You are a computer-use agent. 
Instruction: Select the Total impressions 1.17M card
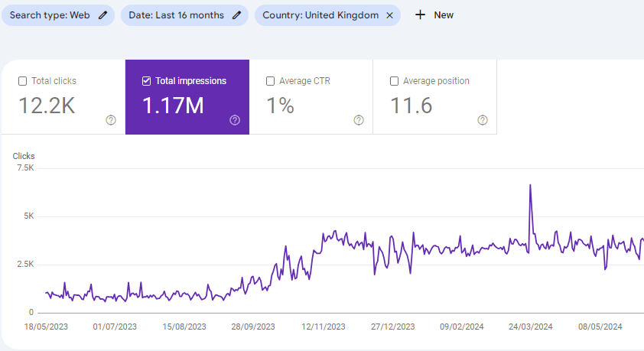point(187,97)
